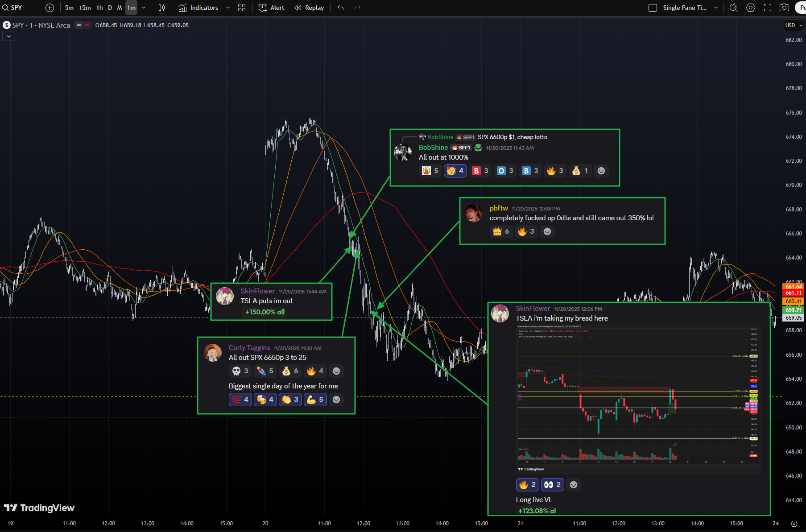Click the SPY symbol logo in legend
The width and height of the screenshot is (806, 532).
coord(7,25)
